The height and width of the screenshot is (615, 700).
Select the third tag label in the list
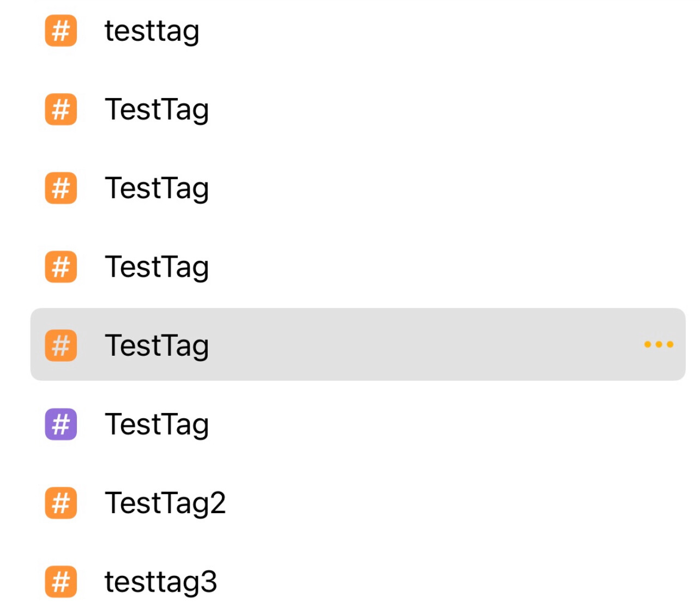[157, 188]
